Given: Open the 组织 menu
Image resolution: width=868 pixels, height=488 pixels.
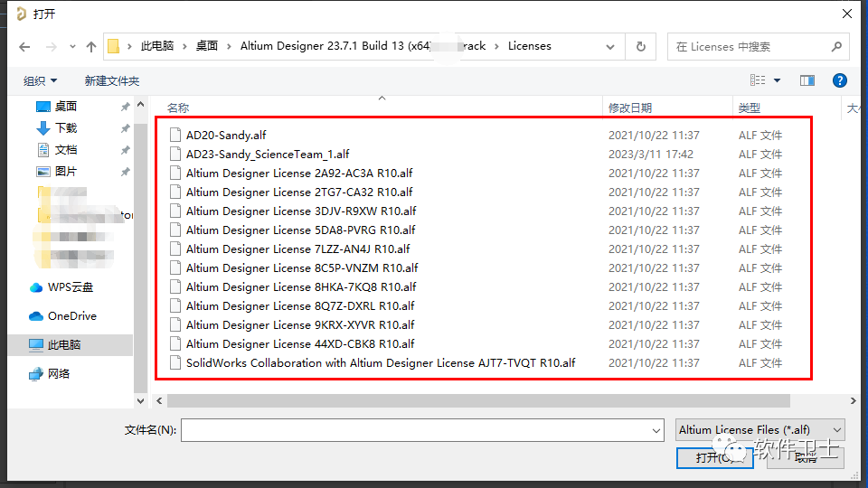Looking at the screenshot, I should click(x=40, y=80).
